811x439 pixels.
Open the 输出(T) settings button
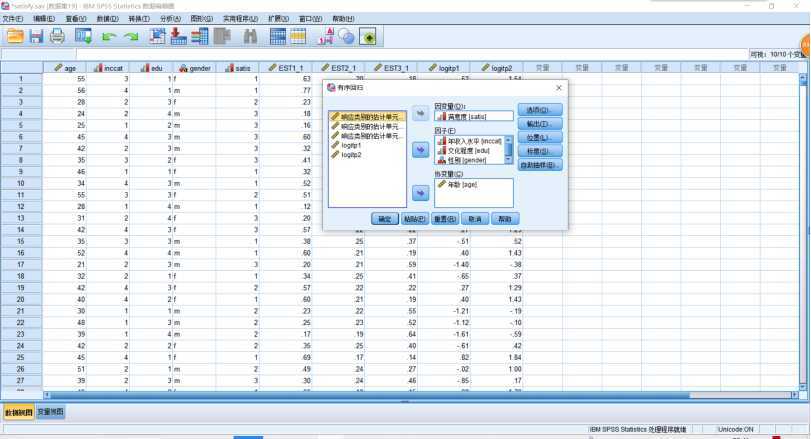pyautogui.click(x=539, y=124)
